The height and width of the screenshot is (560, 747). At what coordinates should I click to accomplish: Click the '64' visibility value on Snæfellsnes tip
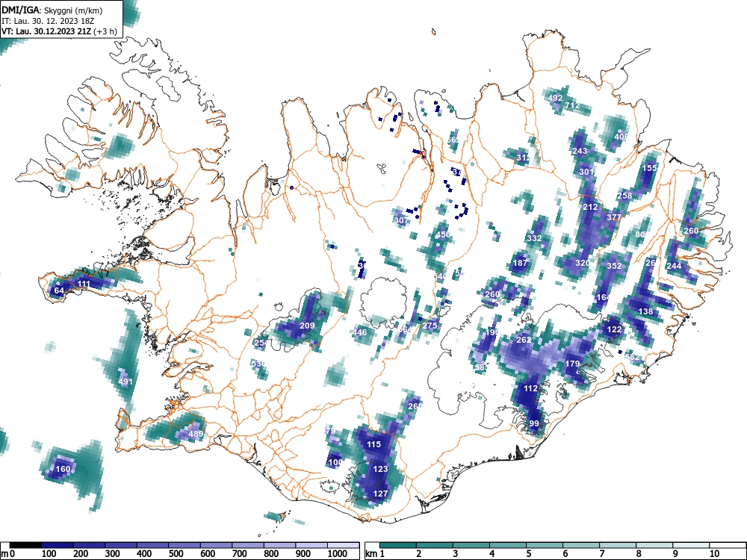(59, 290)
